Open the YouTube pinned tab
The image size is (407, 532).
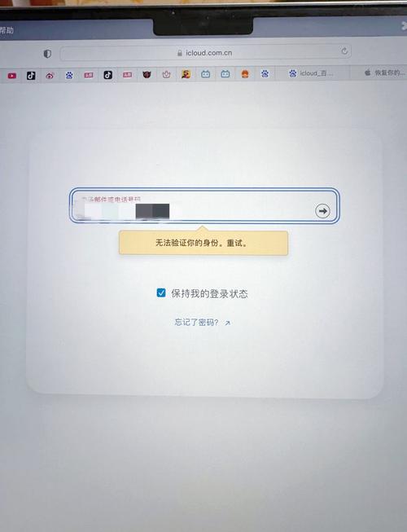tap(12, 76)
